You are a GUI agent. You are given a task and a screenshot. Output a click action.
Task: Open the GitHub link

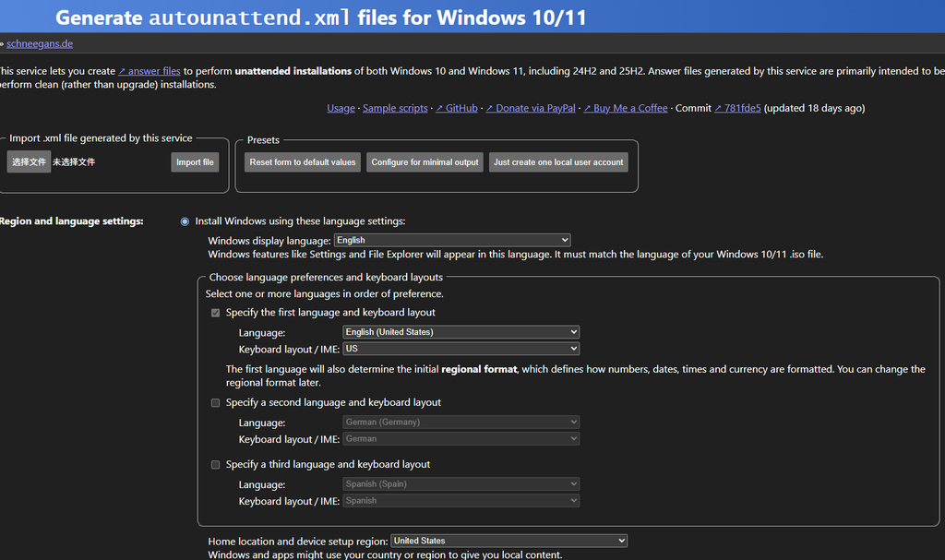click(457, 109)
